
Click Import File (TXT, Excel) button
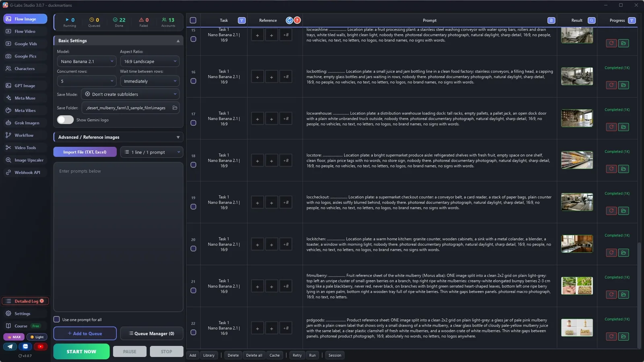[x=85, y=152]
